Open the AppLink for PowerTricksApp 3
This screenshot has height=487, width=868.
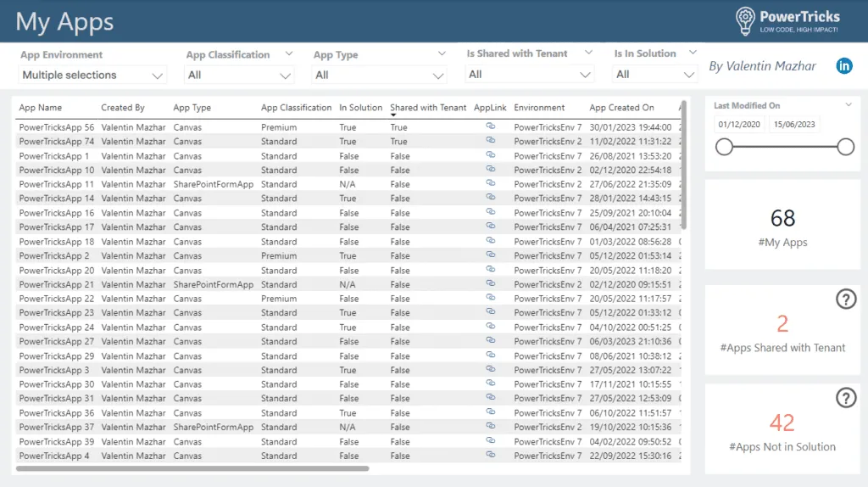(491, 370)
